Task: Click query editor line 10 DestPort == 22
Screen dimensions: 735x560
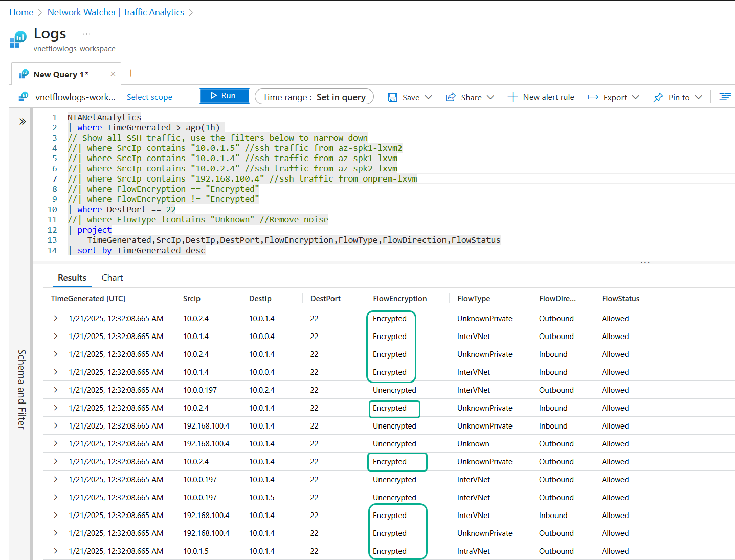Action: (x=122, y=209)
